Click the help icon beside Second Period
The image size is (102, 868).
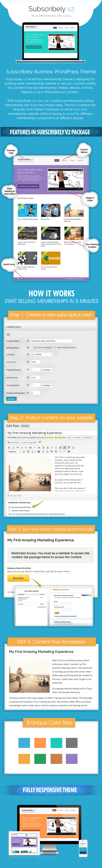coord(28,385)
